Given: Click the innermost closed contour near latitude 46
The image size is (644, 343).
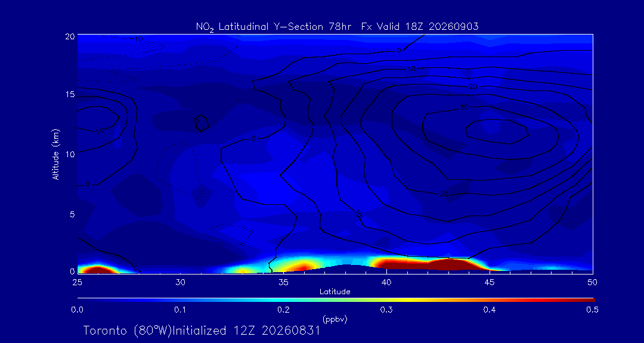Looking at the screenshot, I should click(497, 131).
